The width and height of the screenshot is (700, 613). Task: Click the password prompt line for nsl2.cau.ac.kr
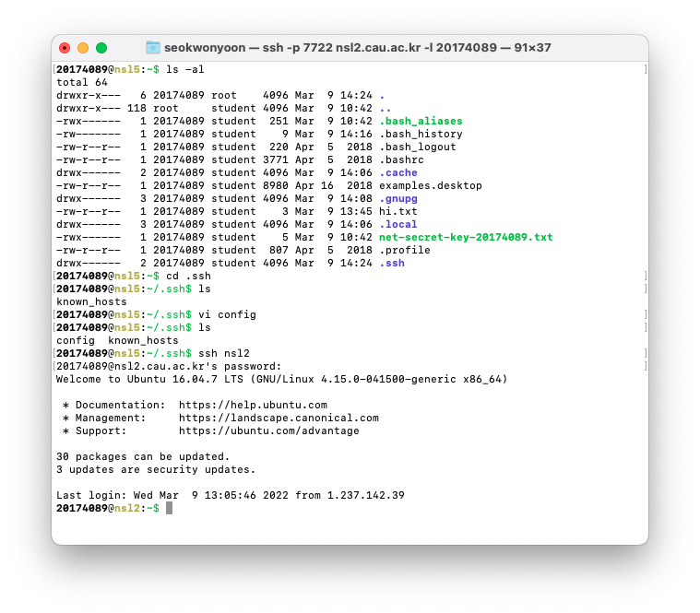tap(169, 366)
